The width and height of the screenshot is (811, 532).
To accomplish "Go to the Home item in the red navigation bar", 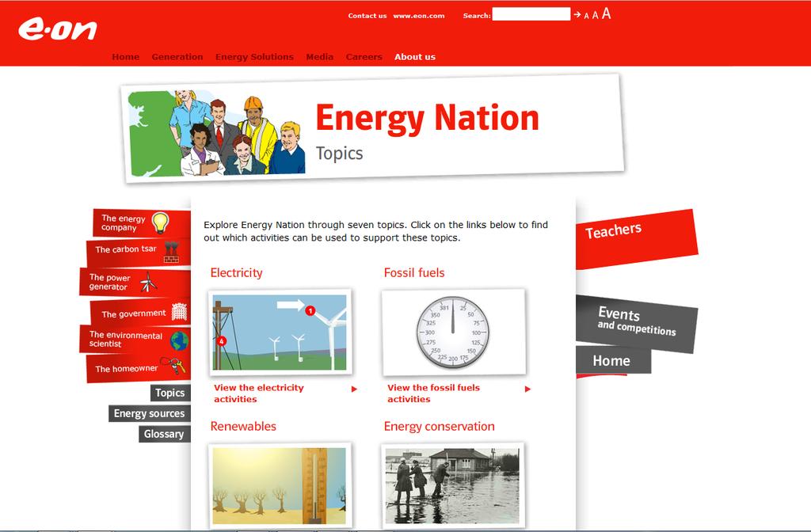I will pyautogui.click(x=126, y=57).
